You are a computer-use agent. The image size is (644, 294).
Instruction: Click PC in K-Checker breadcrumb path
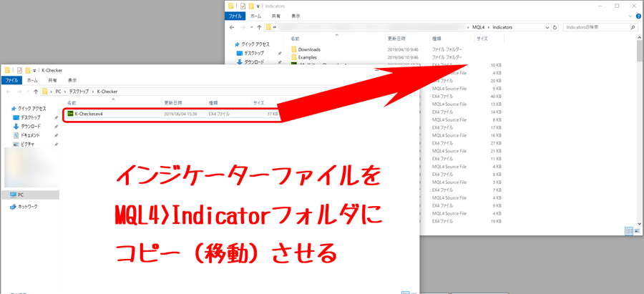59,92
